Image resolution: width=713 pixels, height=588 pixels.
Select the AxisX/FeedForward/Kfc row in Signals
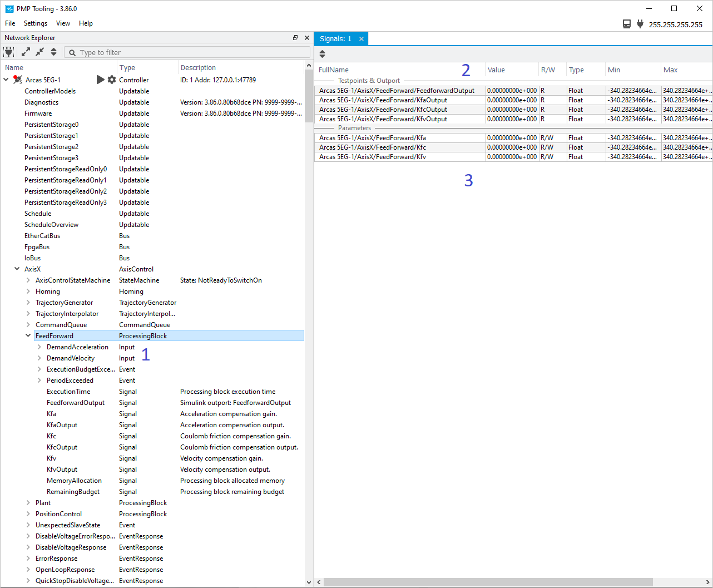pyautogui.click(x=513, y=147)
